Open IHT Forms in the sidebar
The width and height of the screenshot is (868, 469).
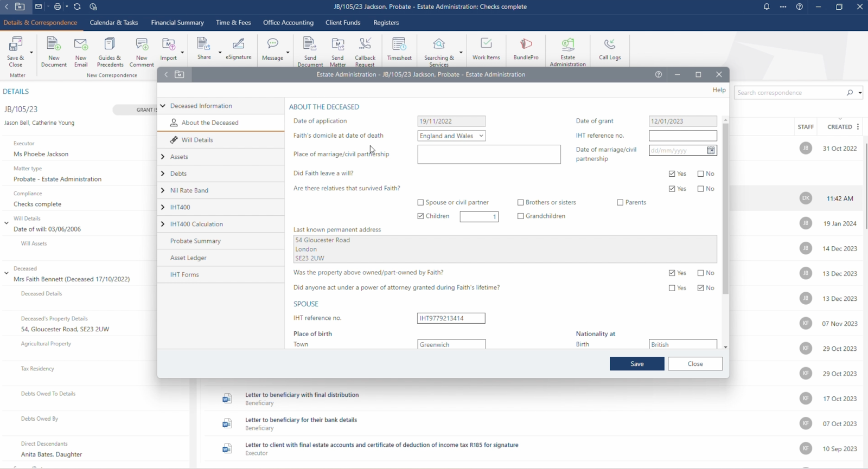[x=221, y=274]
